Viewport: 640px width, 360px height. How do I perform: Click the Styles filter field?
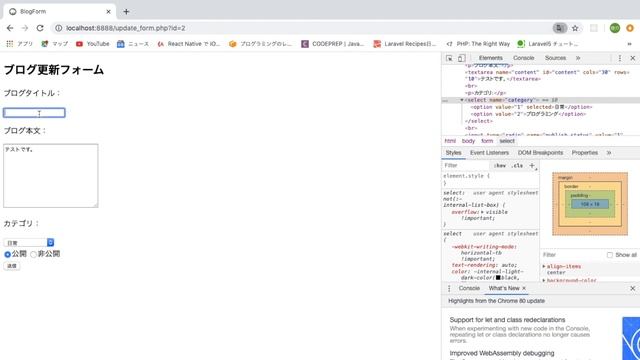coord(465,165)
